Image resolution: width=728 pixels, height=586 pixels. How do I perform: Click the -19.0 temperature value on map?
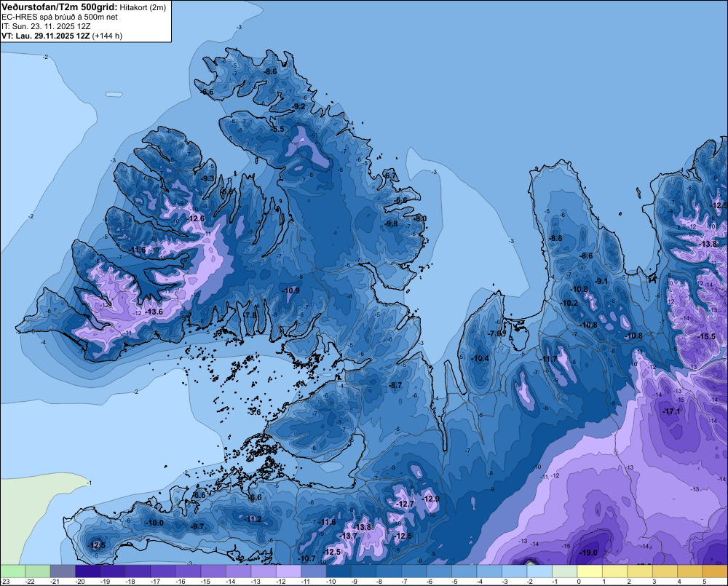[589, 553]
